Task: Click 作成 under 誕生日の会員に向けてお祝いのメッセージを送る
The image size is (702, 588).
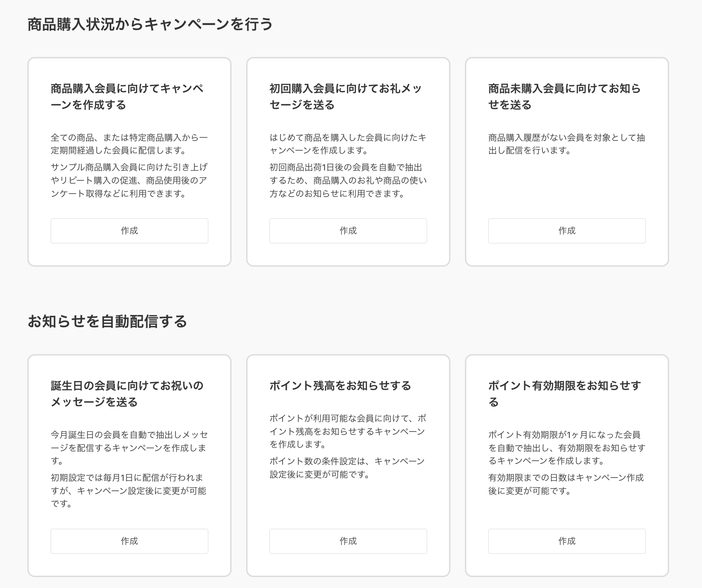Action: click(x=129, y=541)
